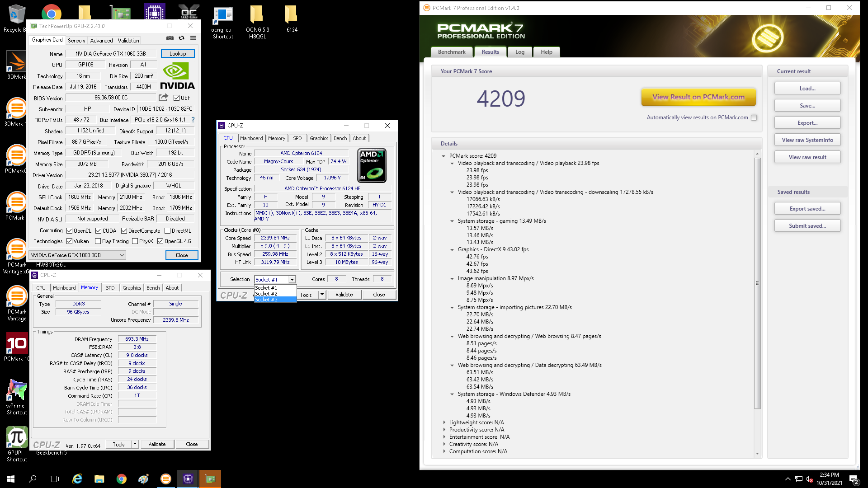Open taskbar search icon

pos(33,479)
